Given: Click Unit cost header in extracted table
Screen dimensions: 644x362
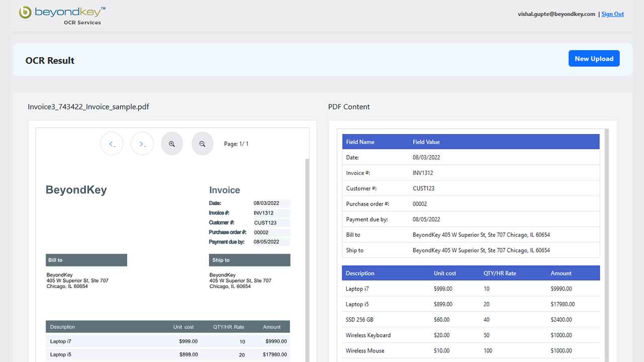Looking at the screenshot, I should [445, 274].
